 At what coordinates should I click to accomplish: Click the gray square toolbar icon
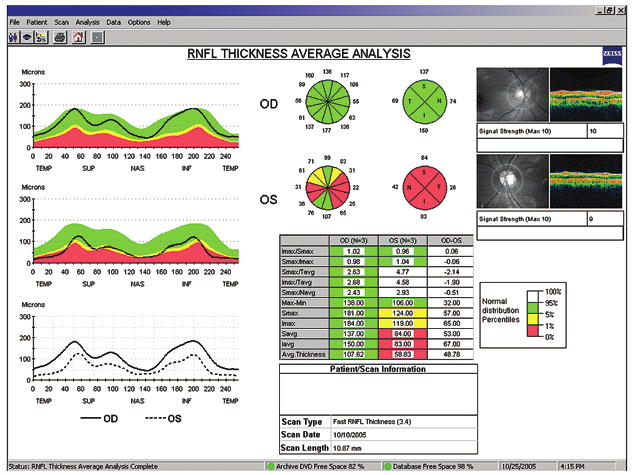[x=97, y=37]
